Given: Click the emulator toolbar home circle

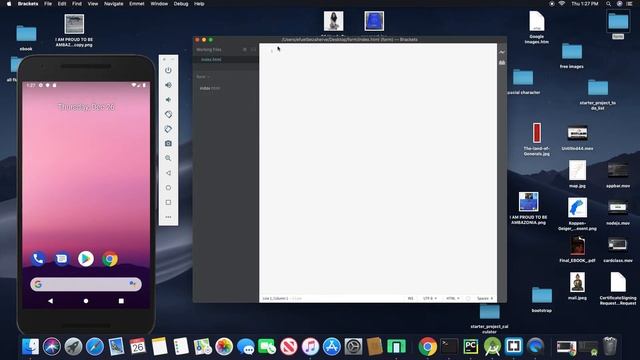Looking at the screenshot, I should coord(168,188).
